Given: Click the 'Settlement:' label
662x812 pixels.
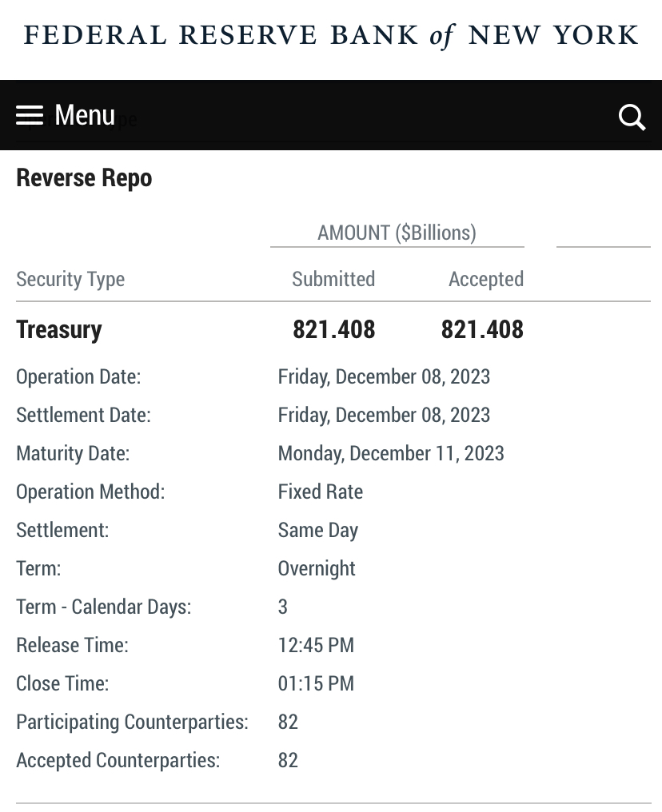Looking at the screenshot, I should [62, 531].
